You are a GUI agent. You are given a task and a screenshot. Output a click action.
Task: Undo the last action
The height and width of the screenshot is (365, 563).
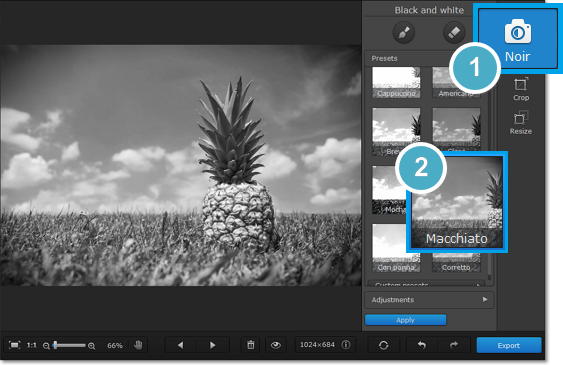tap(422, 345)
